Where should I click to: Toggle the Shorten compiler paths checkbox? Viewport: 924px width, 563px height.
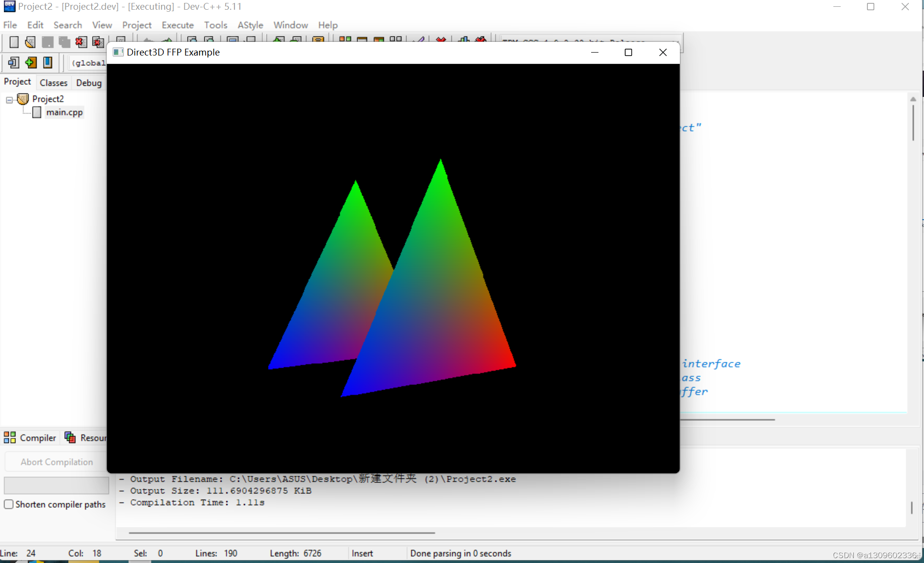coord(9,504)
